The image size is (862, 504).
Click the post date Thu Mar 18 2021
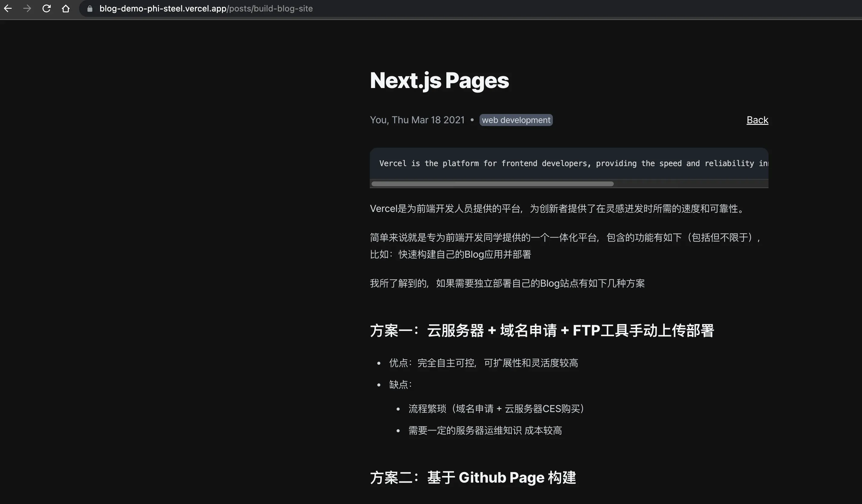428,120
